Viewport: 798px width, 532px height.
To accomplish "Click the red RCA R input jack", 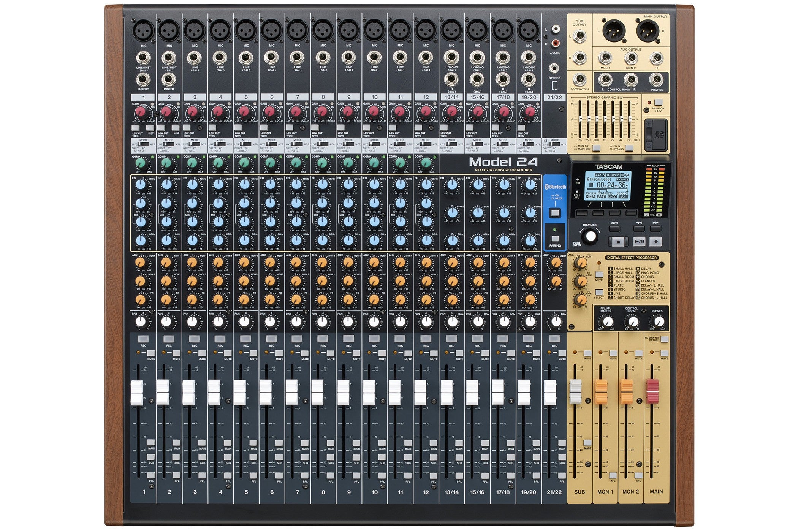I will [556, 43].
